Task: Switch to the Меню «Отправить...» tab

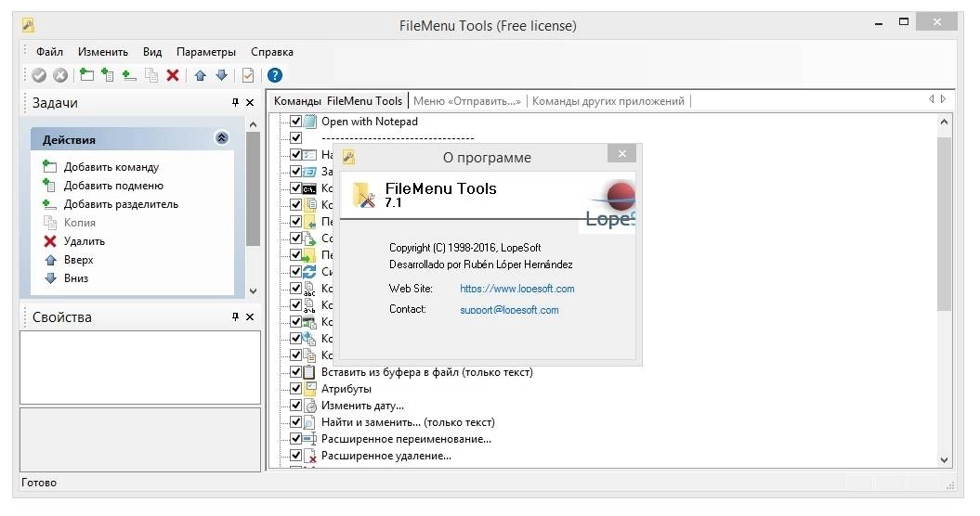Action: pyautogui.click(x=467, y=100)
